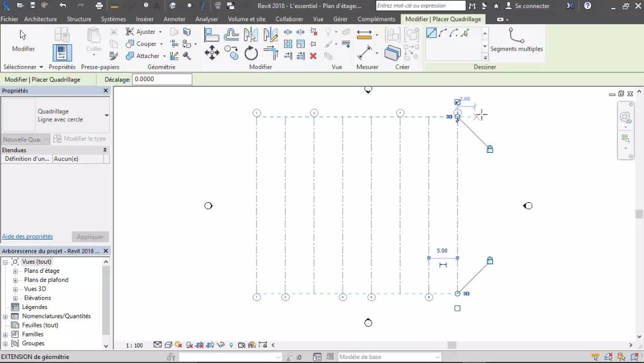644x363 pixels.
Task: Toggle Select Pinned Elements in status bar
Action: [622, 357]
